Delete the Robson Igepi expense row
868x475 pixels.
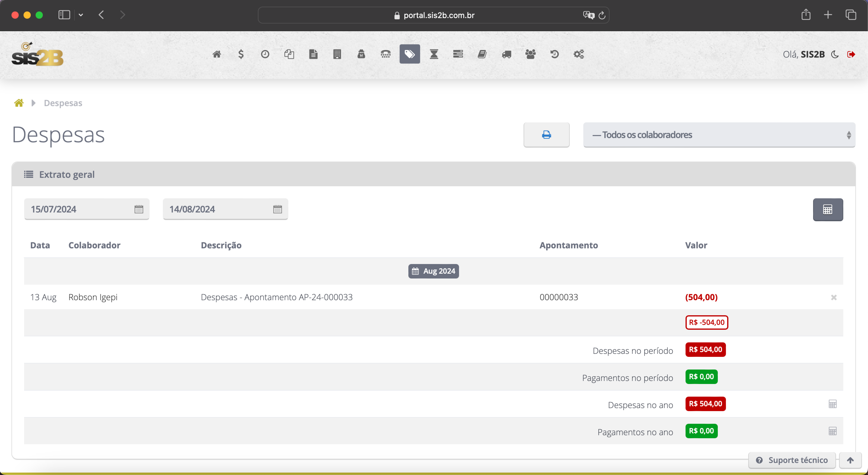tap(834, 297)
